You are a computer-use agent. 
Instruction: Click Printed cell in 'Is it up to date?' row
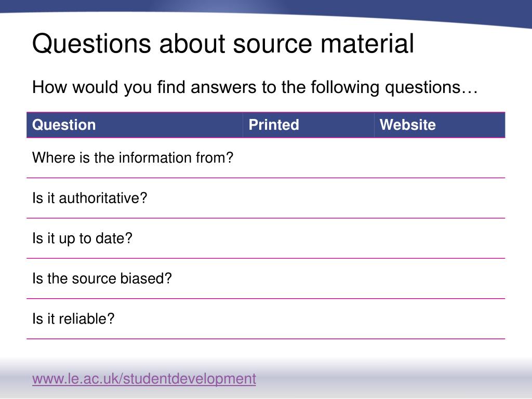point(308,238)
